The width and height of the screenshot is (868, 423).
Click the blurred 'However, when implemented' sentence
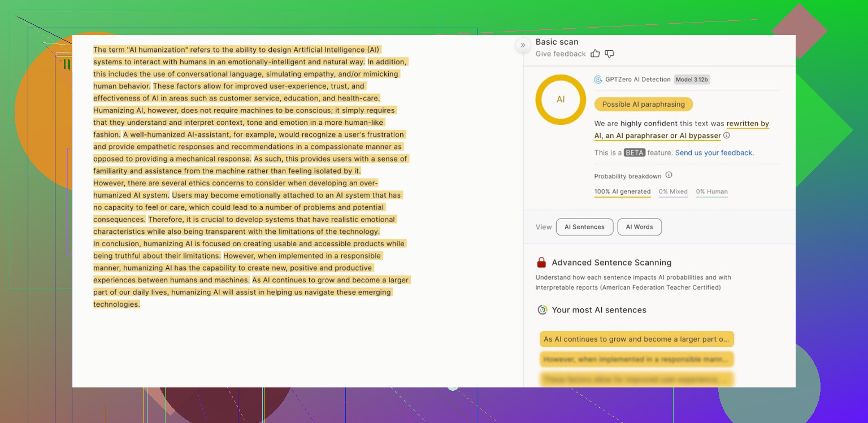coord(636,360)
